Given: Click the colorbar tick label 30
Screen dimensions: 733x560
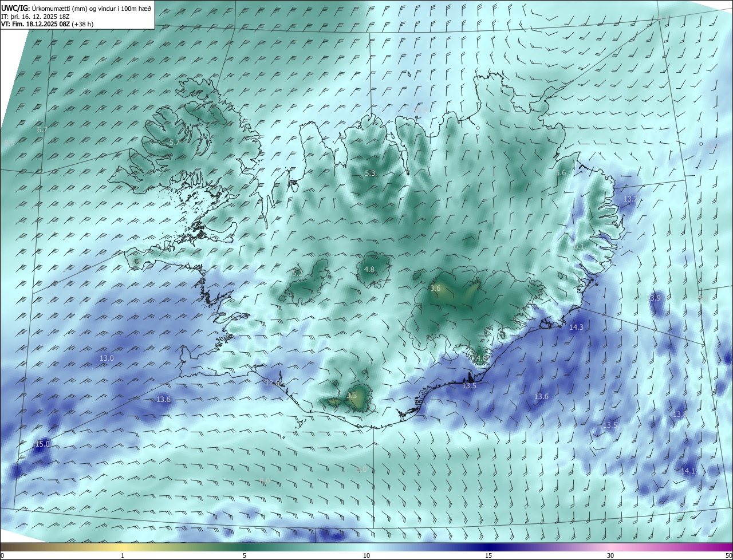Looking at the screenshot, I should point(610,556).
